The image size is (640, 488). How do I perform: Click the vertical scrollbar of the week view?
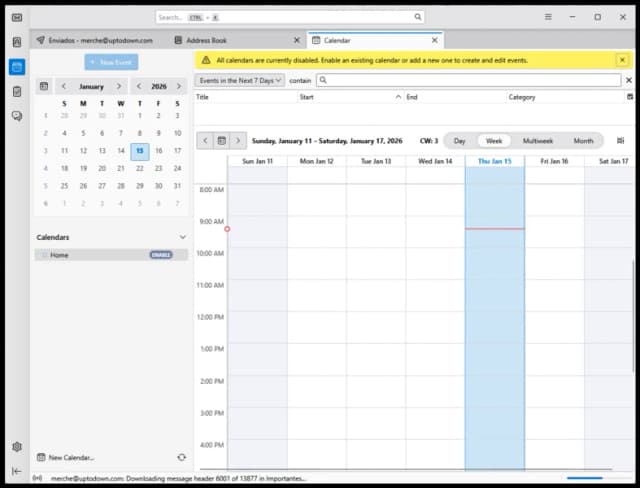pyautogui.click(x=633, y=318)
